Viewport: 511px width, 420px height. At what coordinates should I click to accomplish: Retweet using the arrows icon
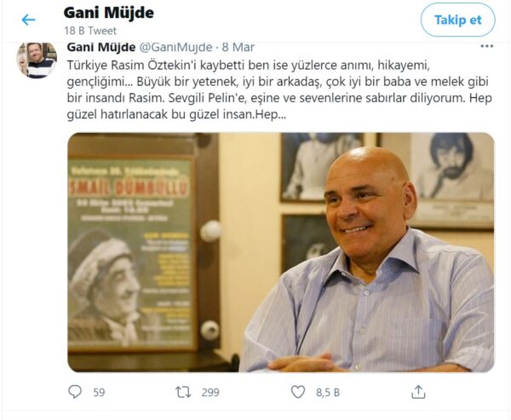183,392
